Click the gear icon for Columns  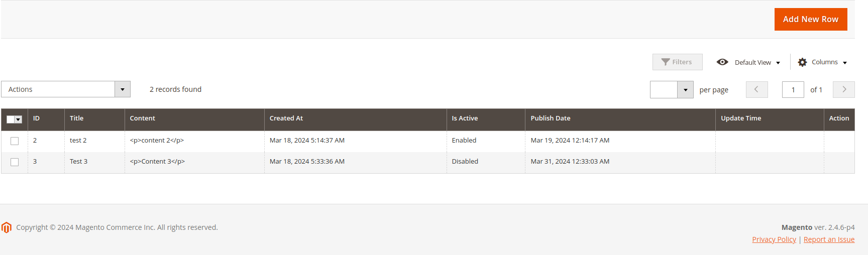tap(802, 62)
